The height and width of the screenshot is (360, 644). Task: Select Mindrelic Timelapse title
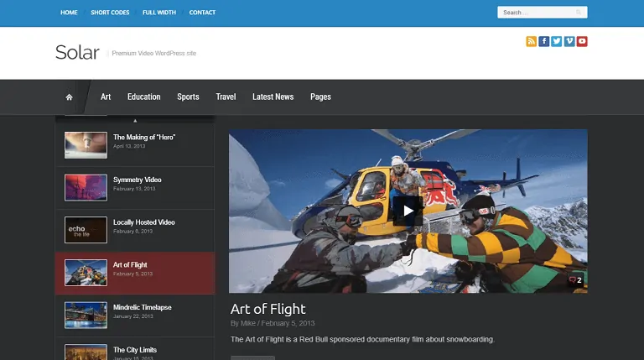[x=142, y=307]
